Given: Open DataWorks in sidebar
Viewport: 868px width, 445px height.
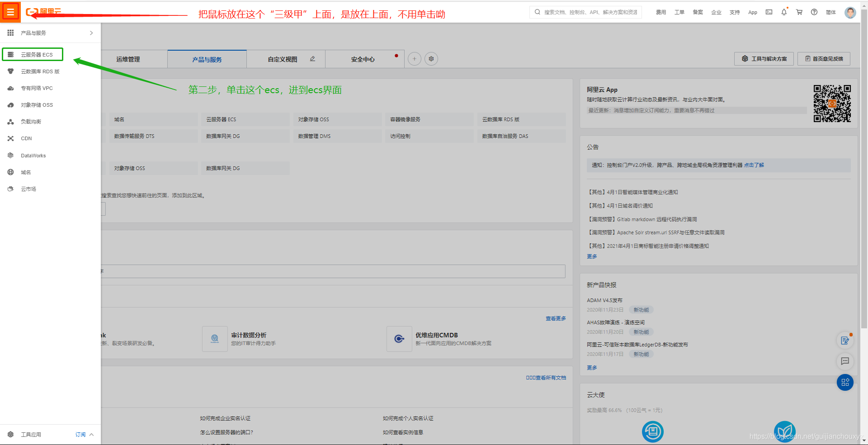Looking at the screenshot, I should point(33,156).
